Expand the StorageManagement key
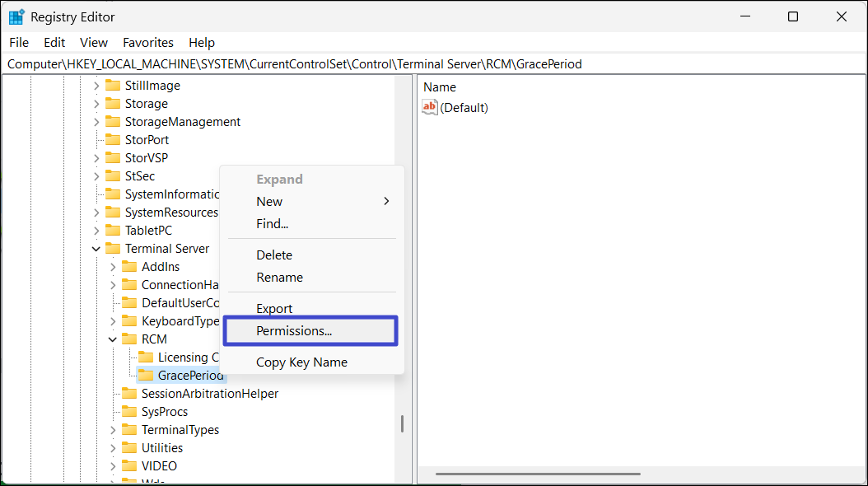 pyautogui.click(x=96, y=122)
